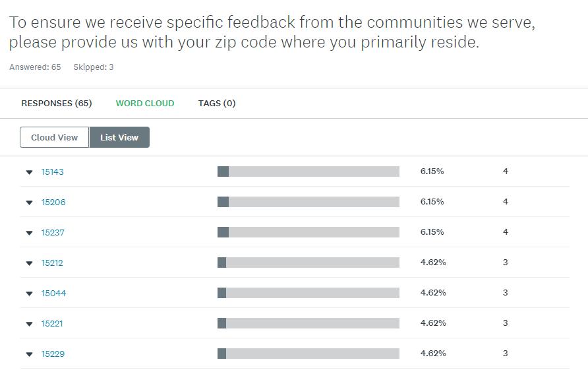Toggle the arrow next to 15221
Screen dimensions: 588x374
pos(29,324)
